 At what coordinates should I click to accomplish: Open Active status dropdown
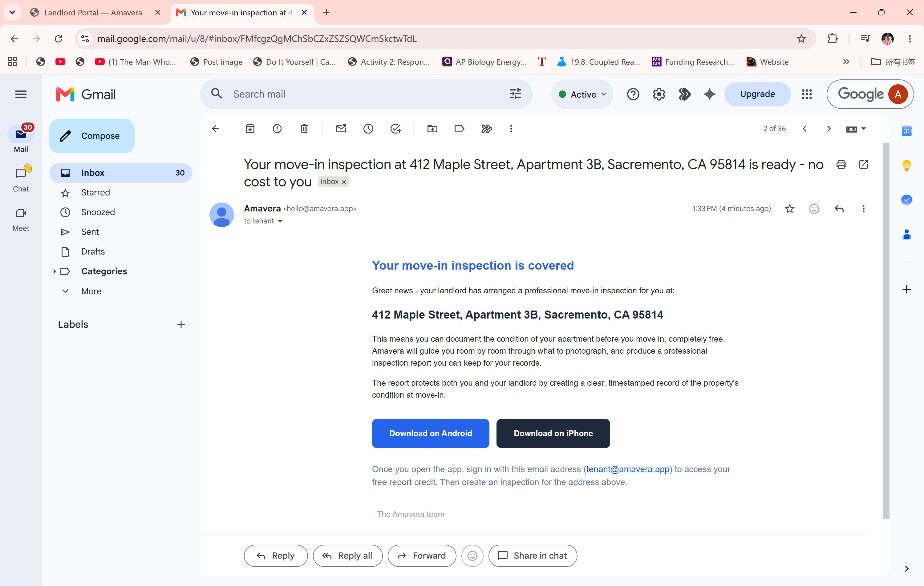tap(582, 94)
